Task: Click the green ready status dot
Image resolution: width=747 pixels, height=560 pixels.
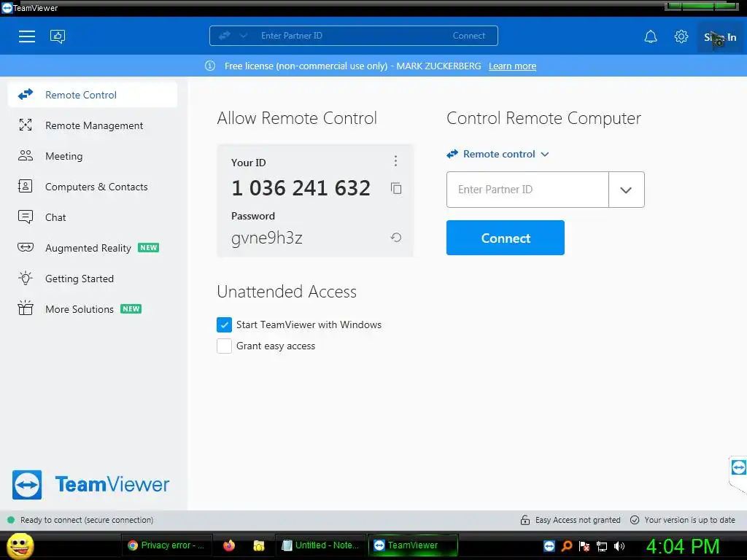Action: 10,520
